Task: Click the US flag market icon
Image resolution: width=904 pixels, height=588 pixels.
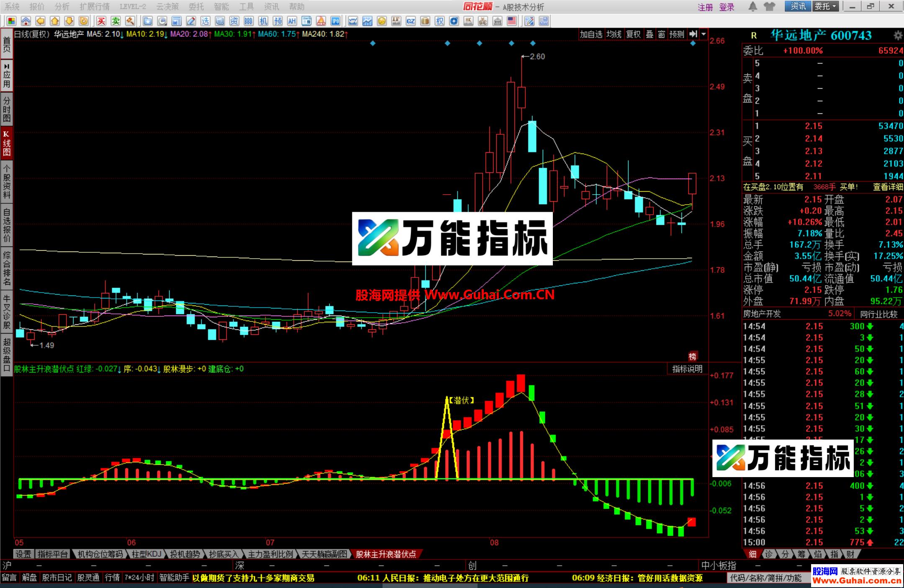Action: coord(511,21)
